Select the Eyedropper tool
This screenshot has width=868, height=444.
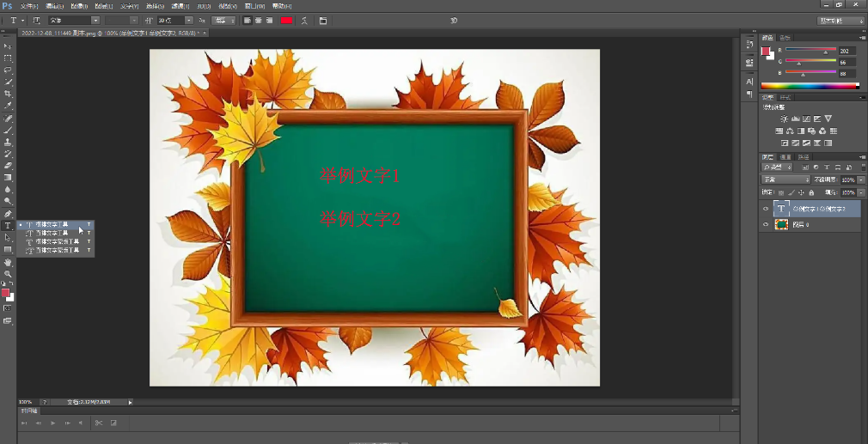8,106
